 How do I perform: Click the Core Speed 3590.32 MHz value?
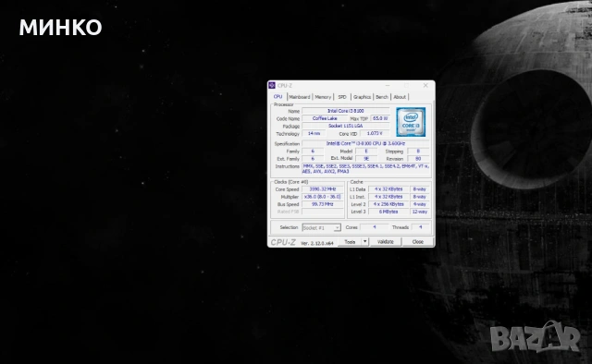click(323, 189)
